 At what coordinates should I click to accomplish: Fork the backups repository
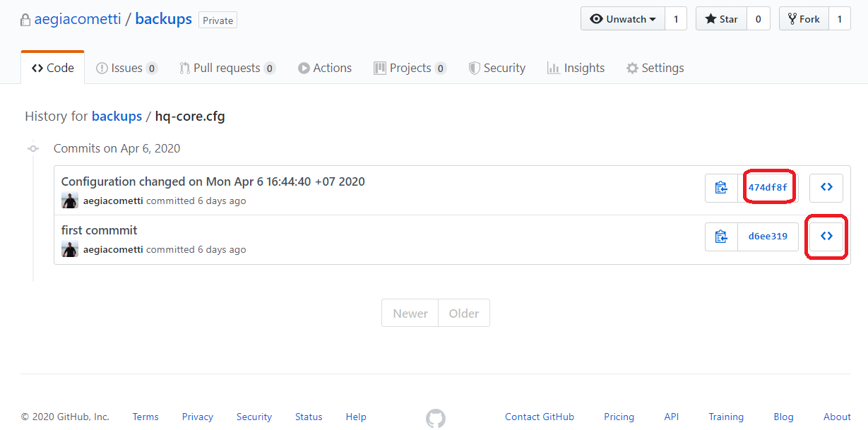pos(804,19)
